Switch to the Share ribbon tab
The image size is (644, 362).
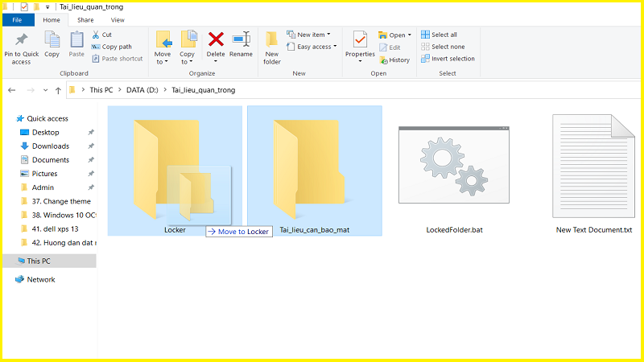click(85, 19)
